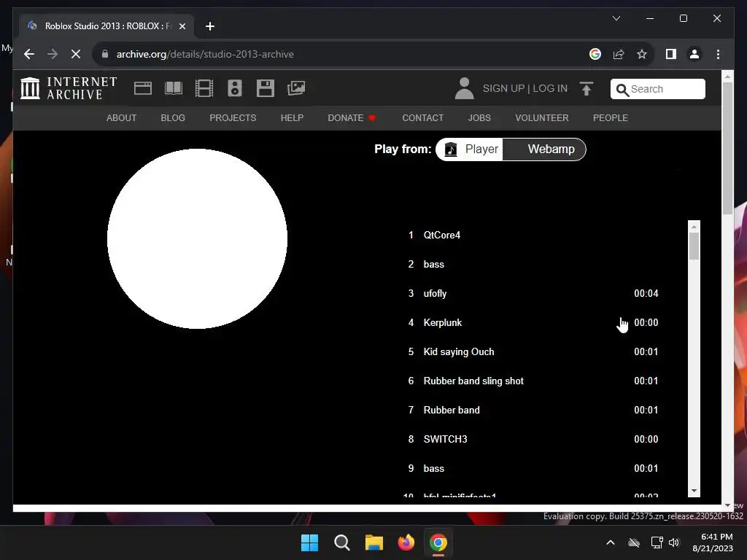Image resolution: width=747 pixels, height=560 pixels.
Task: Go back with the browser back arrow
Action: point(29,54)
